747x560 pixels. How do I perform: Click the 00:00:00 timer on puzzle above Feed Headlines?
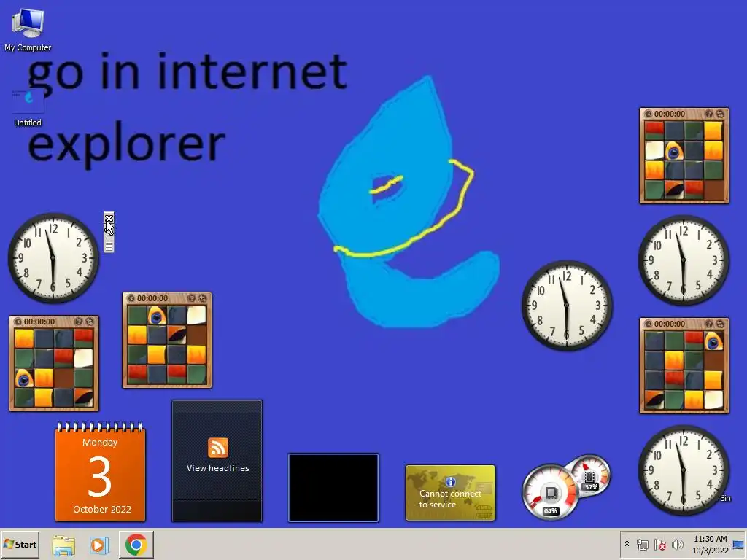coord(152,298)
